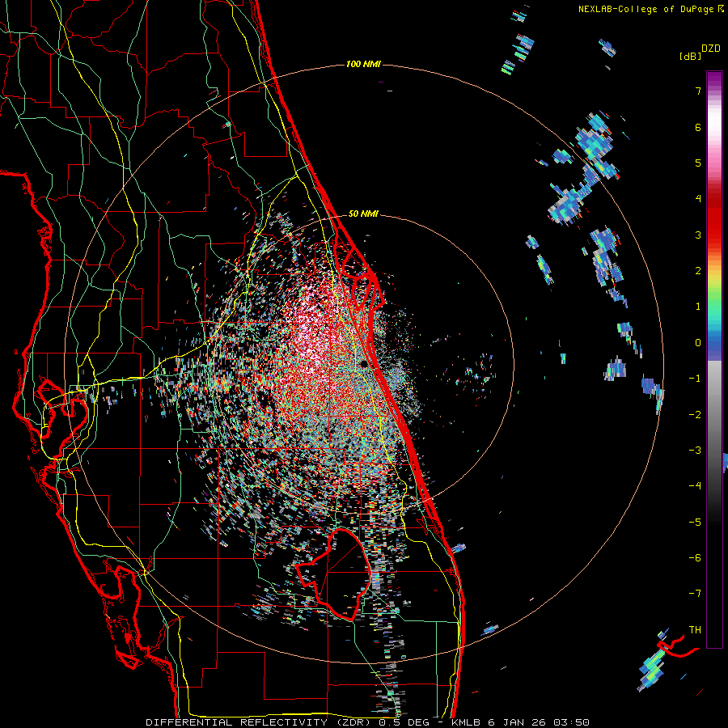The height and width of the screenshot is (728, 728).
Task: Click the -7 scale value
Action: pyautogui.click(x=695, y=594)
